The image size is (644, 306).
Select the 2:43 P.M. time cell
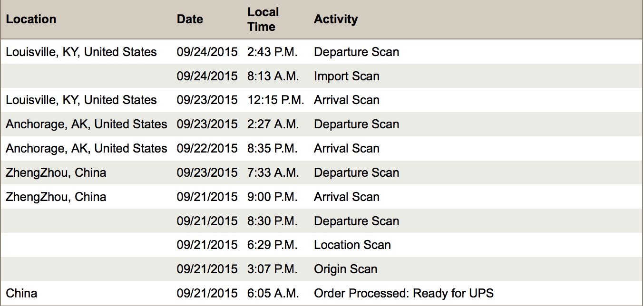click(x=272, y=52)
